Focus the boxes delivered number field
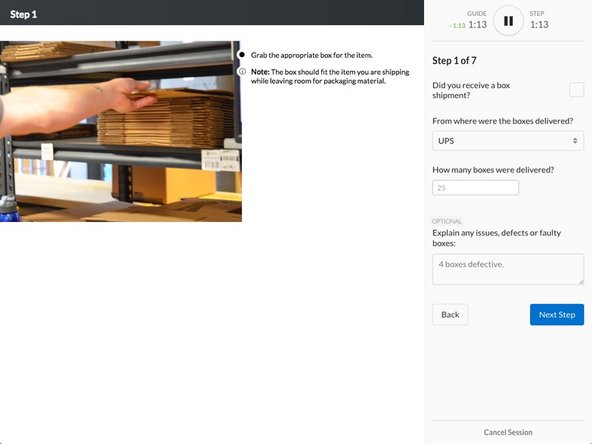Image resolution: width=592 pixels, height=444 pixels. pyautogui.click(x=475, y=188)
